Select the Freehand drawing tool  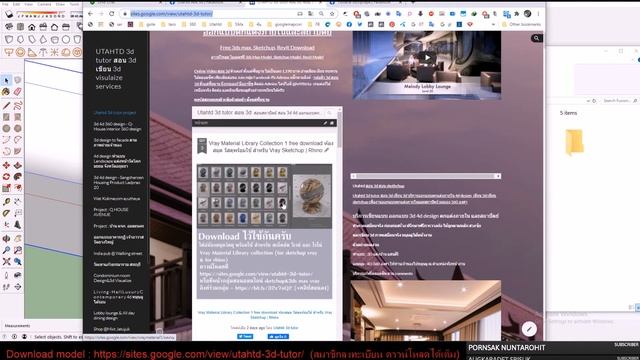(18, 106)
